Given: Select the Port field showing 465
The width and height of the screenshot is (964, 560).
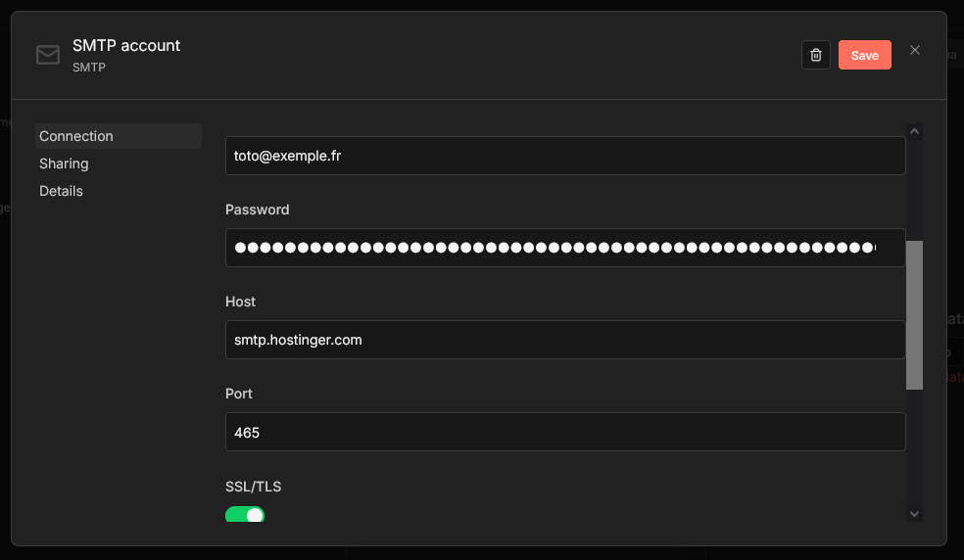Looking at the screenshot, I should [x=565, y=432].
